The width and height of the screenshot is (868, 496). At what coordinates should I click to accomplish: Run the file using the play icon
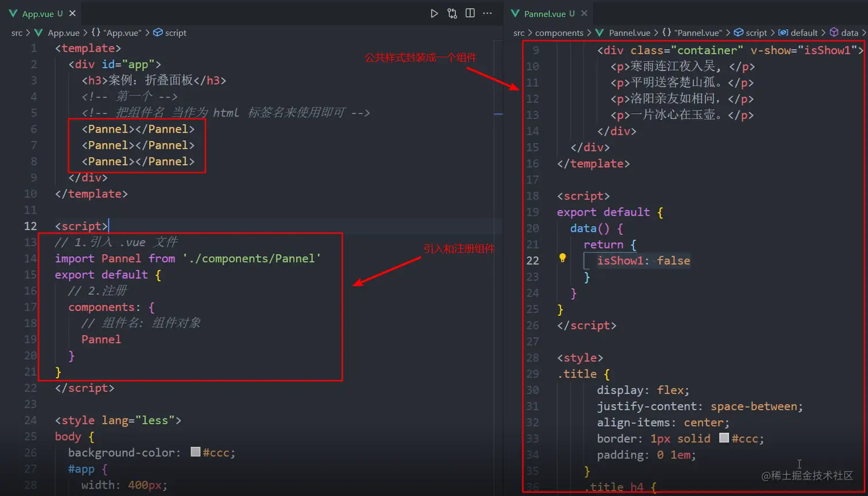coord(435,13)
